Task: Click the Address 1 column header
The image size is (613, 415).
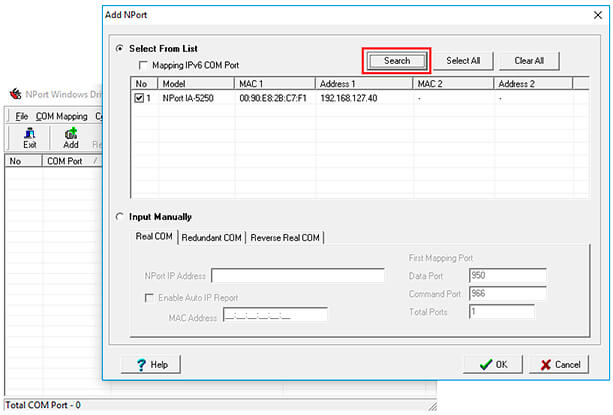Action: (364, 84)
